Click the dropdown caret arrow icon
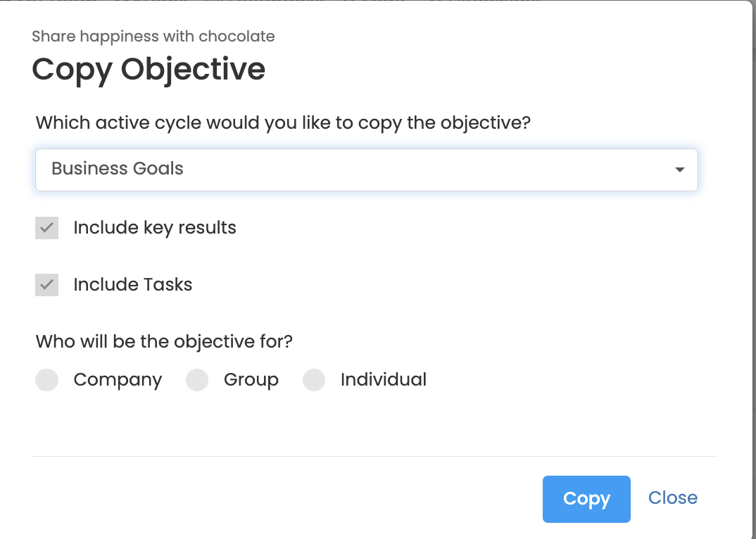756x539 pixels. click(x=679, y=170)
